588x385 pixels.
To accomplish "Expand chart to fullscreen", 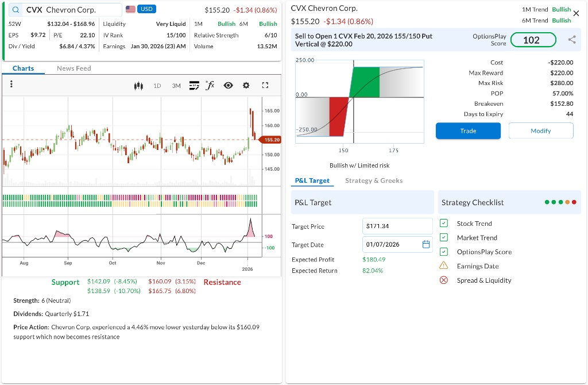I will coord(265,86).
